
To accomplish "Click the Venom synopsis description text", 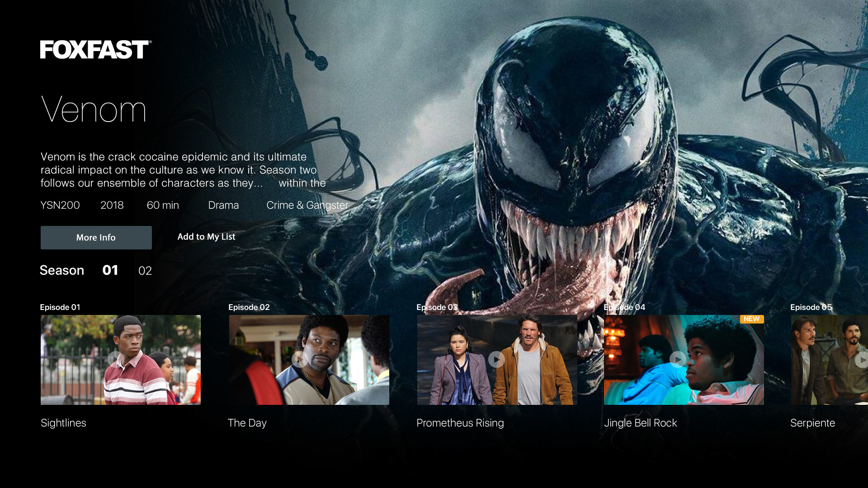I will [x=183, y=170].
